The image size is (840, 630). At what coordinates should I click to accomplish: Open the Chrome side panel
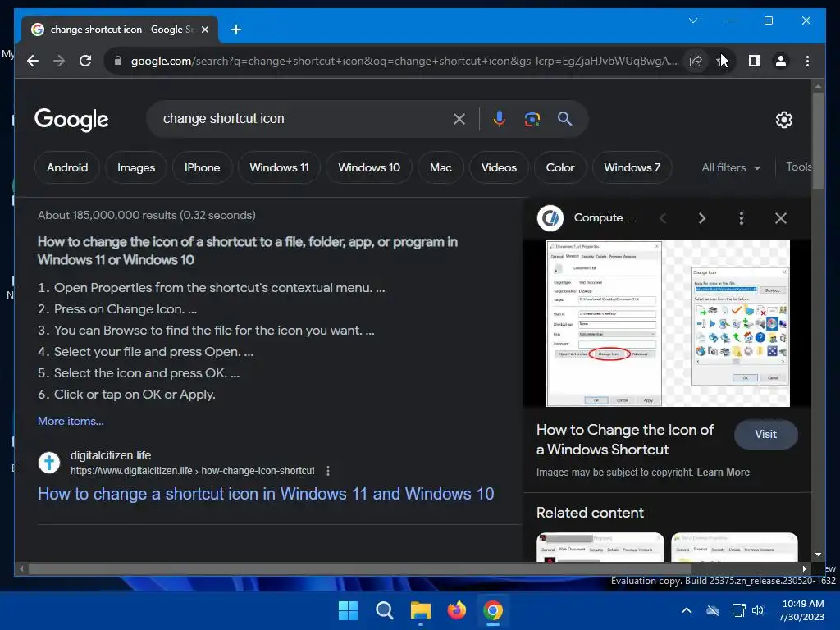(x=755, y=61)
